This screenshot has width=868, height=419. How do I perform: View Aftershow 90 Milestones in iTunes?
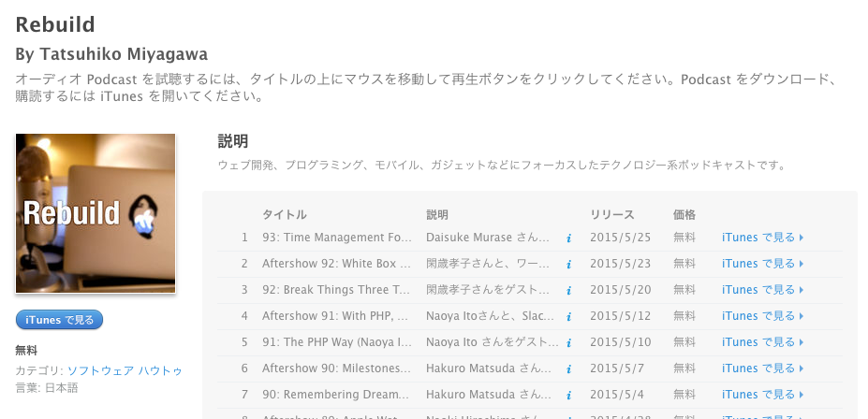click(x=762, y=368)
